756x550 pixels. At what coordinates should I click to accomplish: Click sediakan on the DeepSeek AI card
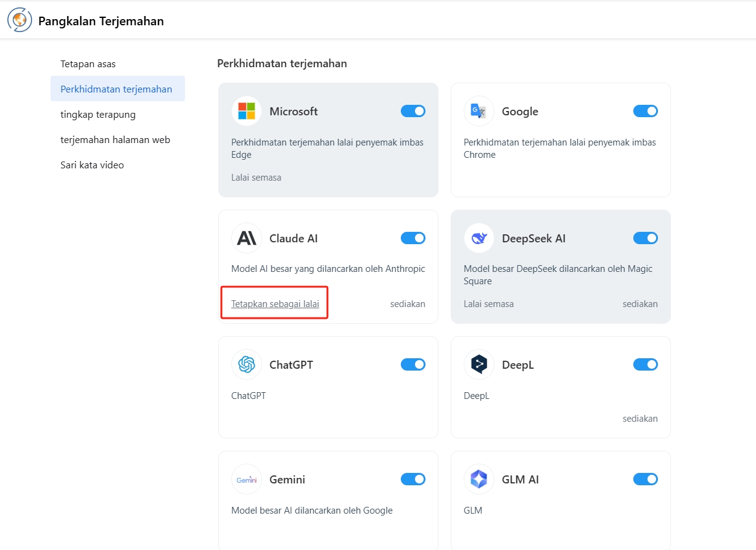coord(640,304)
